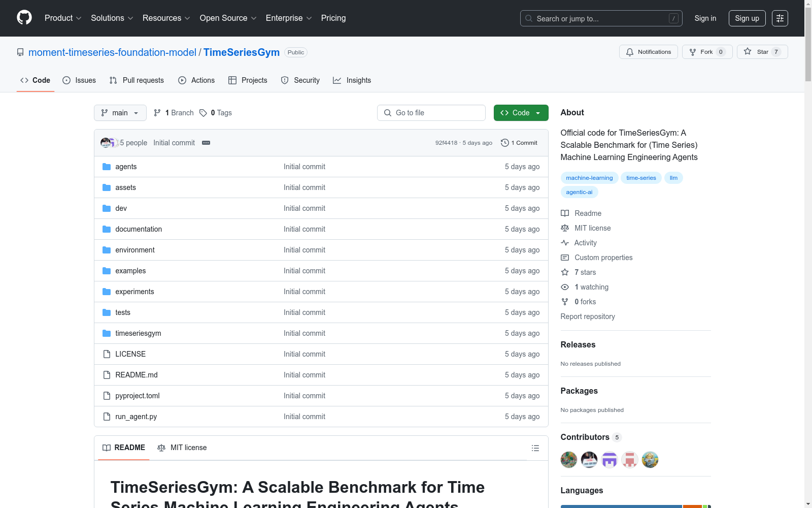Click the star icon beside 7 stars
The image size is (812, 508).
point(565,272)
